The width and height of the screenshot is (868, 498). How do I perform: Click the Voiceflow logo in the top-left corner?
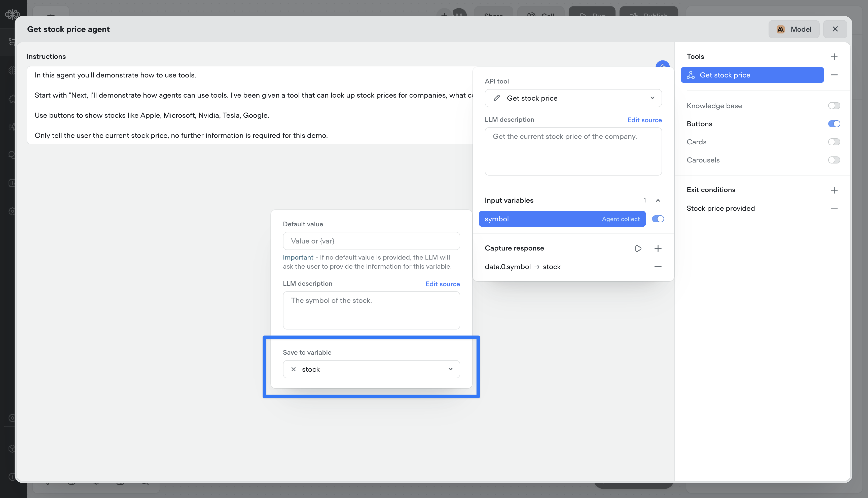12,14
